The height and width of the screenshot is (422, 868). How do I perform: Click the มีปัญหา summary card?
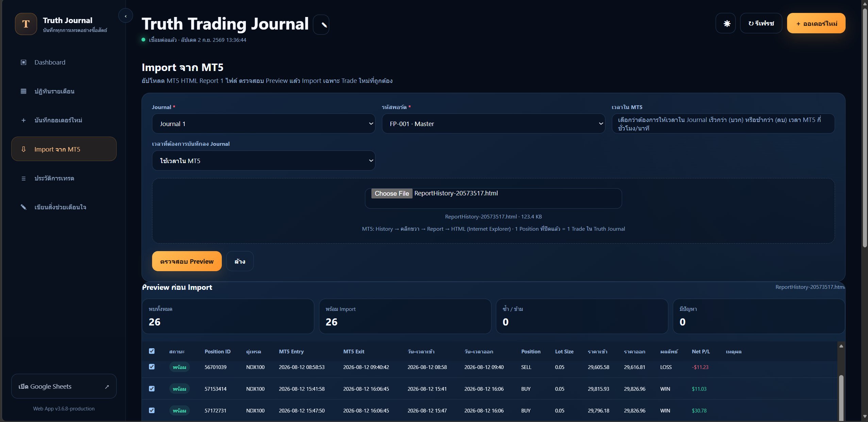click(x=759, y=316)
